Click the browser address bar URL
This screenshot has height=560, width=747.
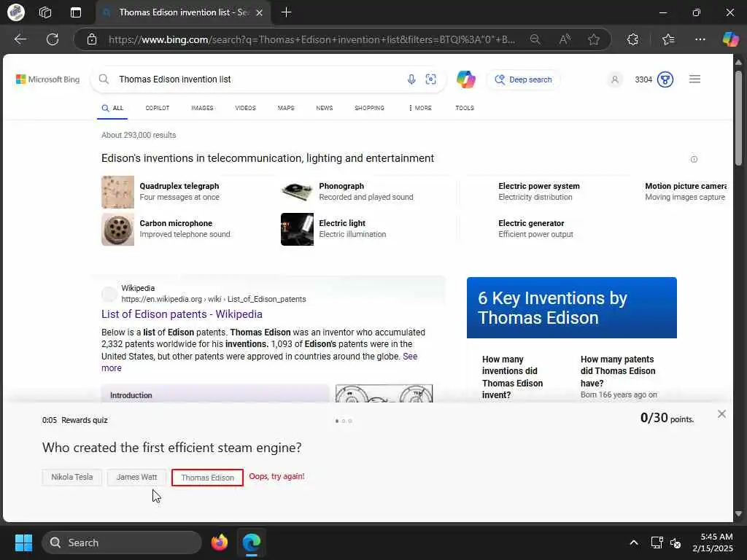pos(311,39)
